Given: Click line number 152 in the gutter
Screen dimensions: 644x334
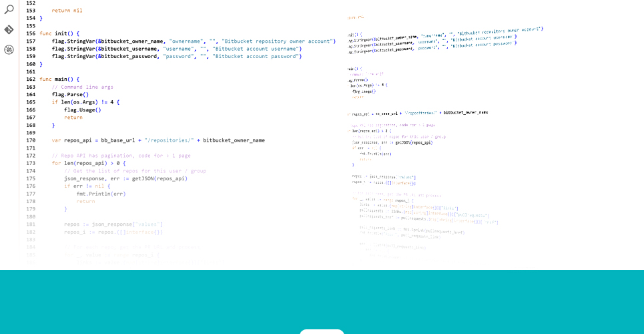Looking at the screenshot, I should pyautogui.click(x=31, y=3).
